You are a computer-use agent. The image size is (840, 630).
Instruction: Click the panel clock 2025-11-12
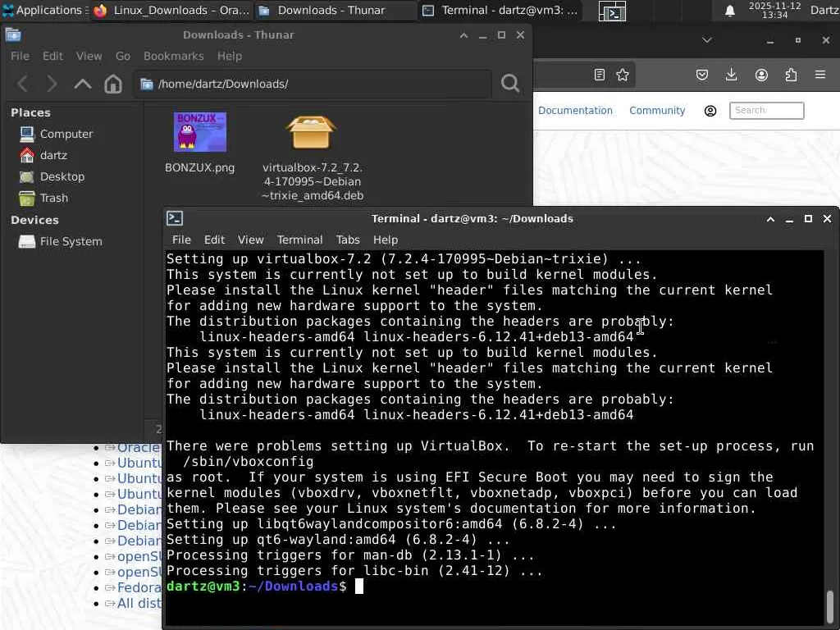[774, 10]
